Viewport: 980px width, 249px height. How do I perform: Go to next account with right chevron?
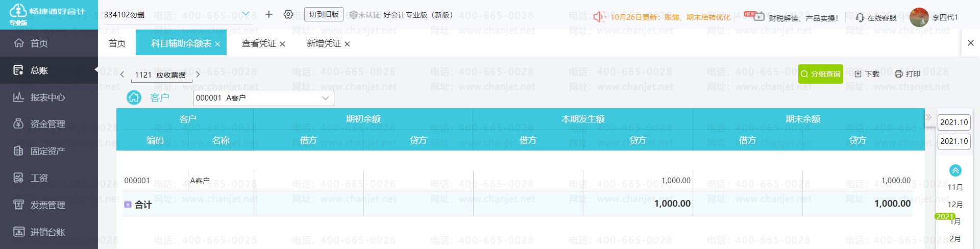(198, 74)
